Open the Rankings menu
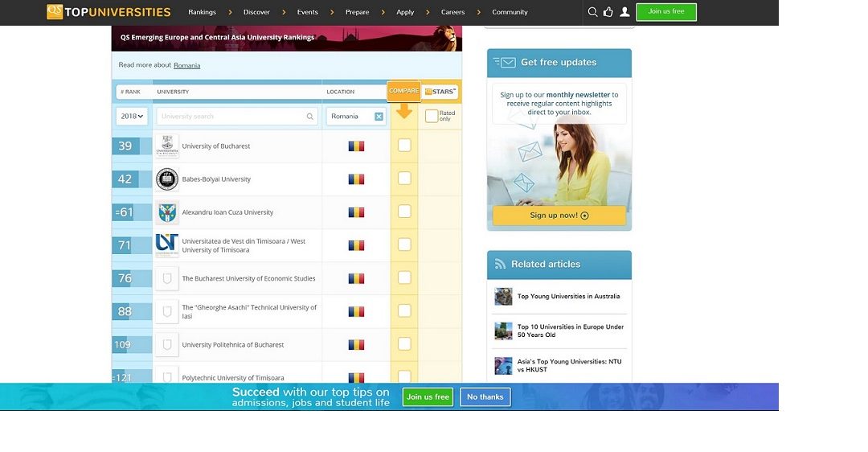The width and height of the screenshot is (868, 452). tap(202, 12)
